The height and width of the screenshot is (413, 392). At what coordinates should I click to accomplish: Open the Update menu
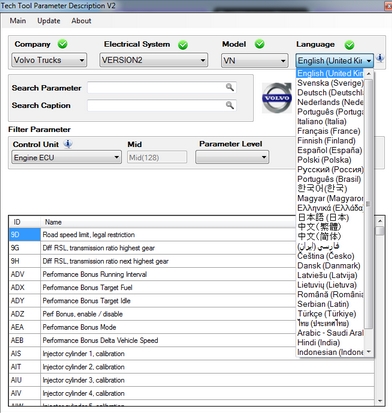tap(49, 21)
